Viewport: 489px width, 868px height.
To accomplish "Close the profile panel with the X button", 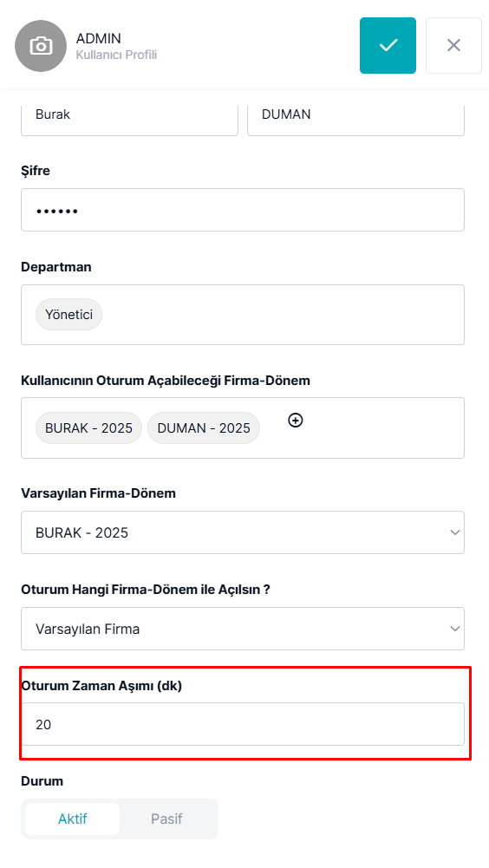I will [453, 45].
